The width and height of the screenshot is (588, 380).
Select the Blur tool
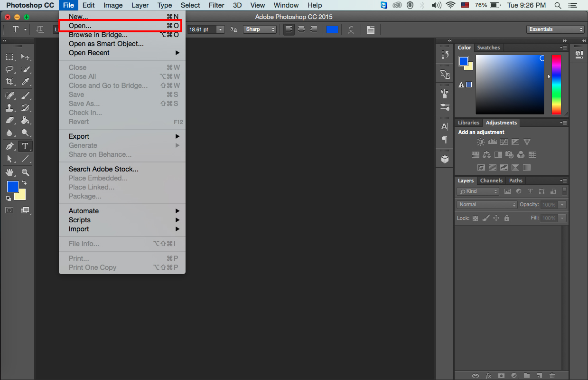pos(9,133)
